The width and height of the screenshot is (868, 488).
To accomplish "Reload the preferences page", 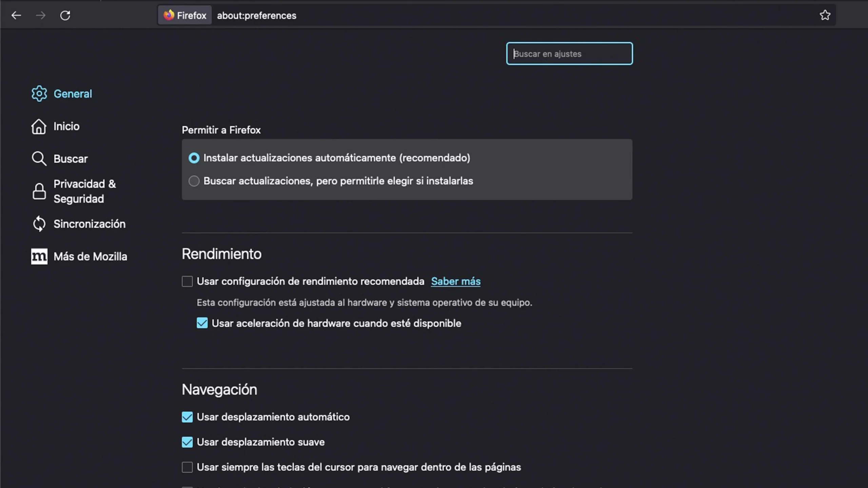I will 65,15.
